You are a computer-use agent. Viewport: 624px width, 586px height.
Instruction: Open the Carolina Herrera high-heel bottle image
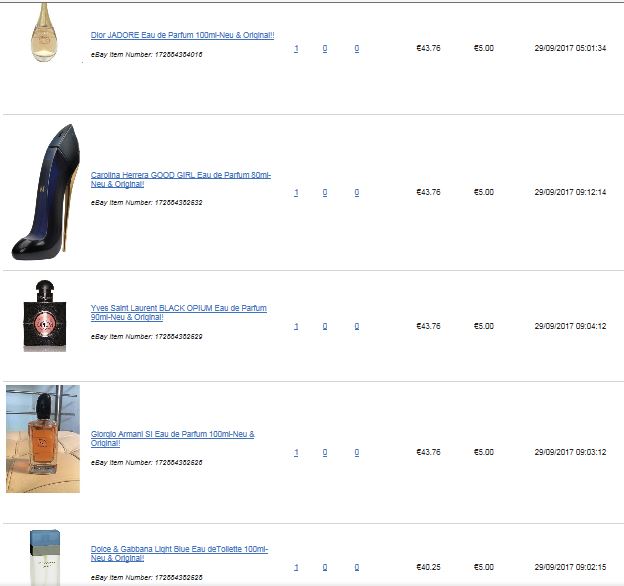coord(43,192)
